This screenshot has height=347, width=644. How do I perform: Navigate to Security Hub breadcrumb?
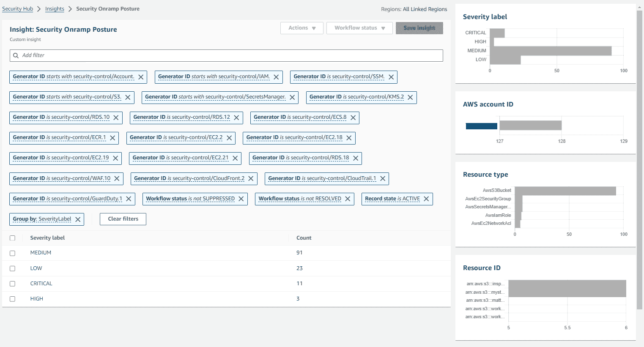[x=17, y=9]
